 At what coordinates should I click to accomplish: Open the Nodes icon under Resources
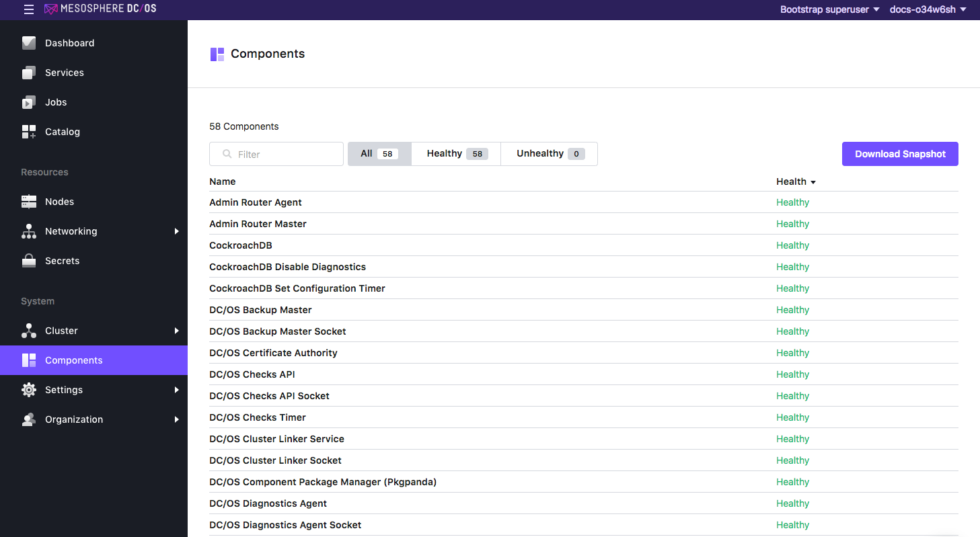(x=29, y=202)
